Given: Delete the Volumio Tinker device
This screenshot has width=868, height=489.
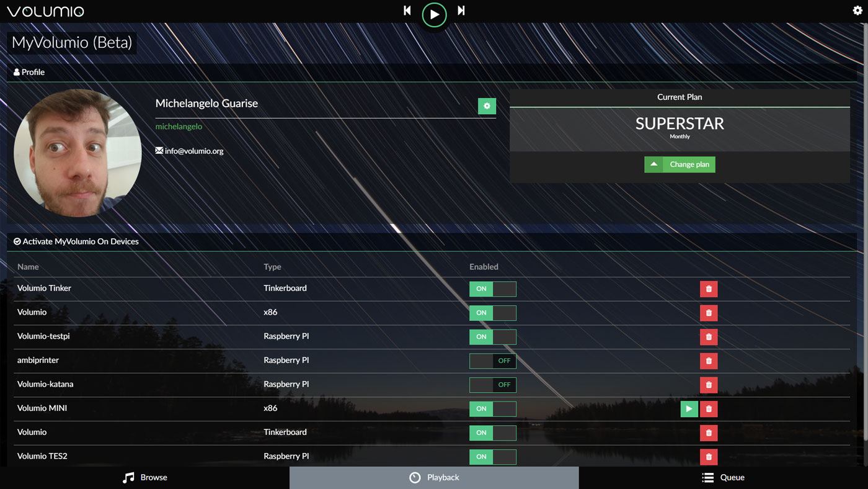Looking at the screenshot, I should [x=708, y=289].
